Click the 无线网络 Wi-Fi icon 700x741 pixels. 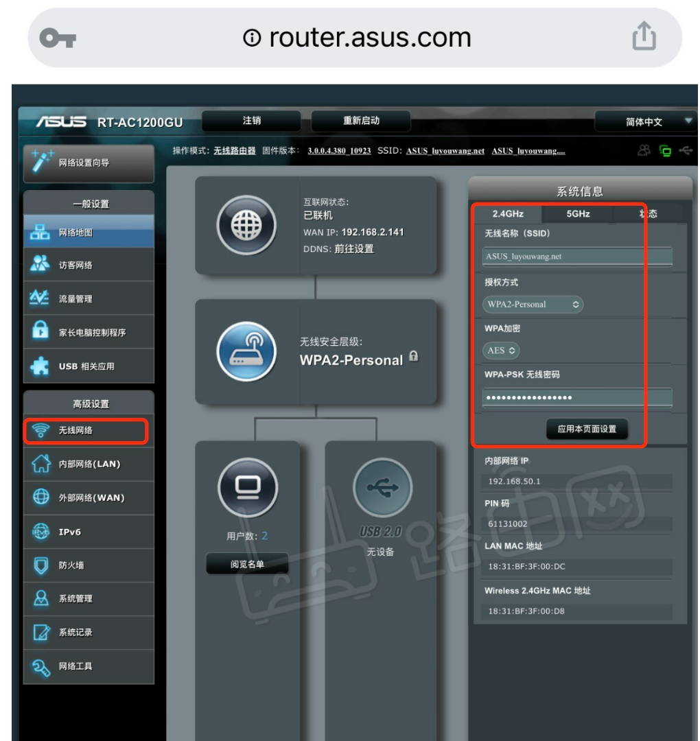(40, 430)
